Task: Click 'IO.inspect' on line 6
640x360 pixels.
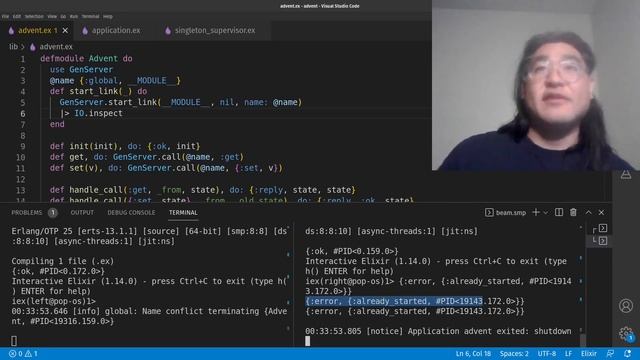Action: click(x=98, y=113)
